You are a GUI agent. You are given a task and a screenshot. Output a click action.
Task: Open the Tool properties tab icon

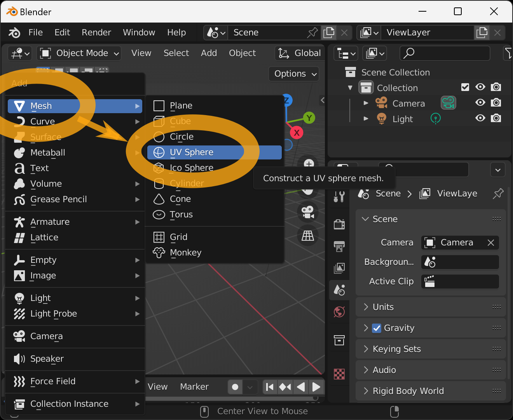point(339,197)
